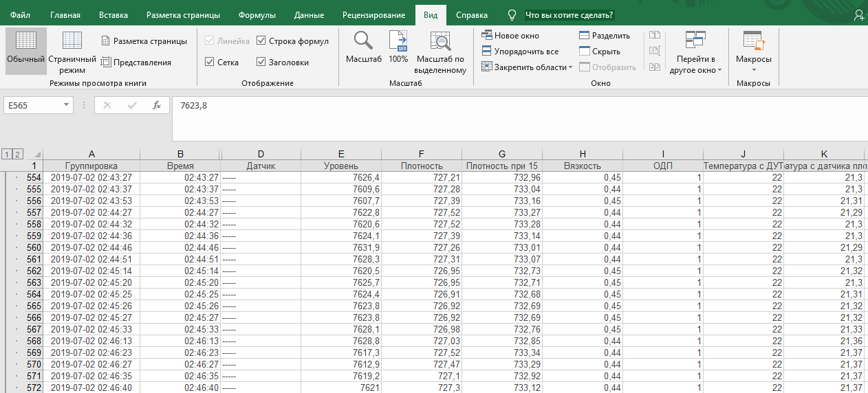
Task: Switch to Обычный view mode
Action: 25,50
